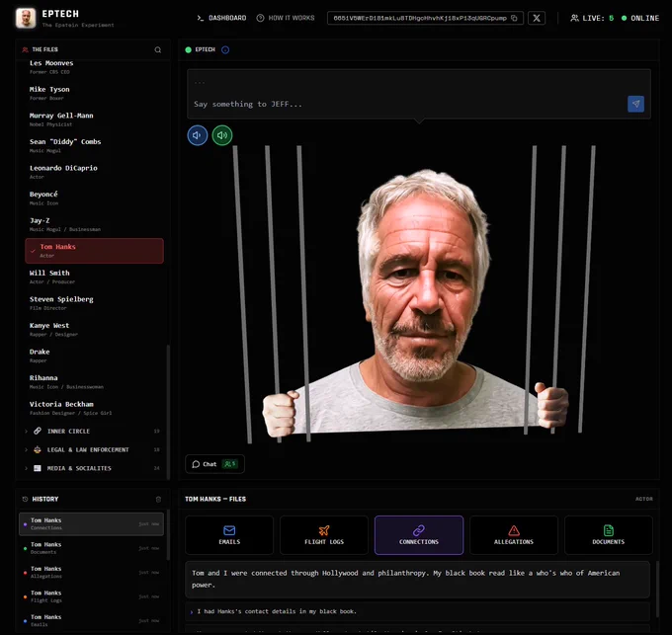The height and width of the screenshot is (635, 672).
Task: Switch to the Flight Logs tab
Action: tap(324, 535)
